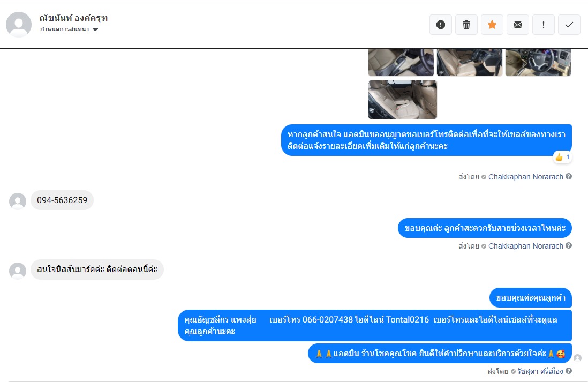Open the middle car seat interior photo
This screenshot has height=382, width=588.
pos(470,62)
